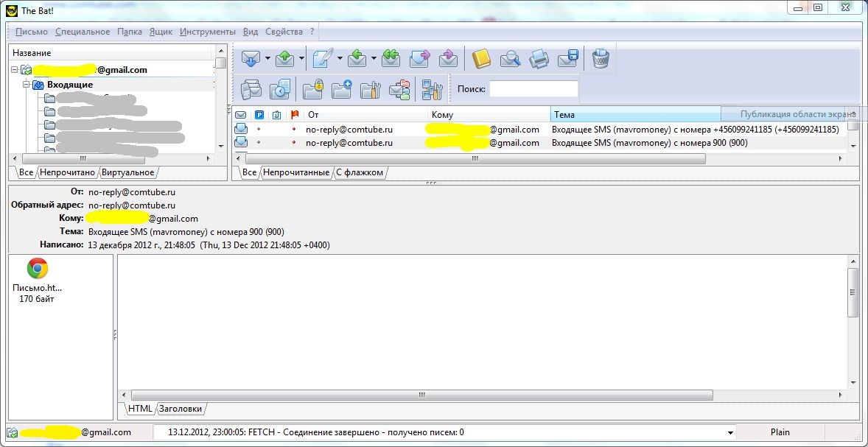Click the locked folder toolbar icon
The height and width of the screenshot is (447, 868).
click(x=313, y=88)
